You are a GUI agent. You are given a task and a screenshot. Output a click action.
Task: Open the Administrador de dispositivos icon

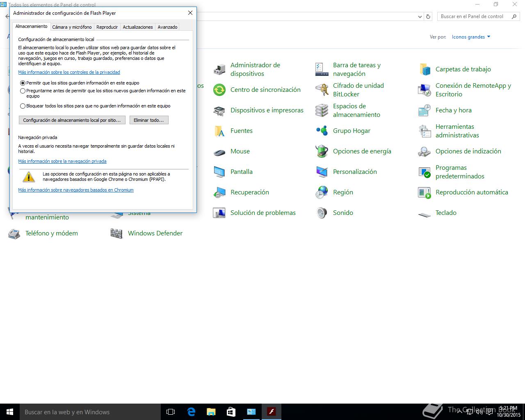click(219, 69)
